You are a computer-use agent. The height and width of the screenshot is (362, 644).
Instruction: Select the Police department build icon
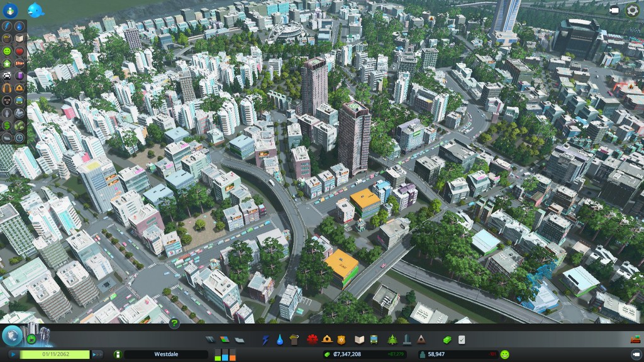[x=341, y=340]
